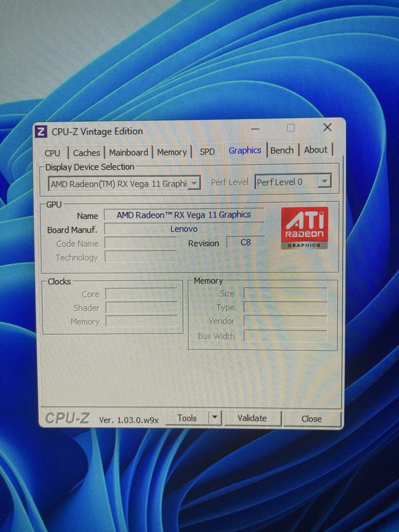
Task: Maximize the CPU-Z window
Action: [291, 128]
